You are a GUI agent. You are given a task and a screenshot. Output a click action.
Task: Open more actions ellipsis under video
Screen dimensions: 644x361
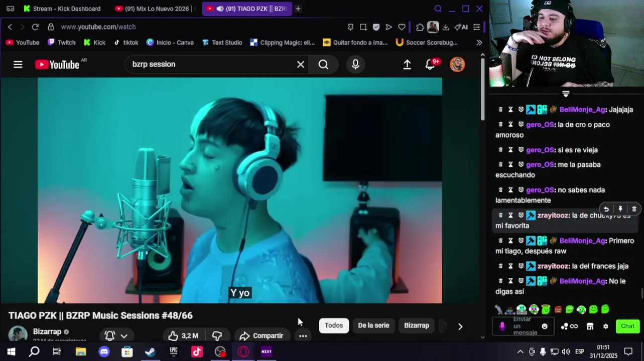point(303,335)
